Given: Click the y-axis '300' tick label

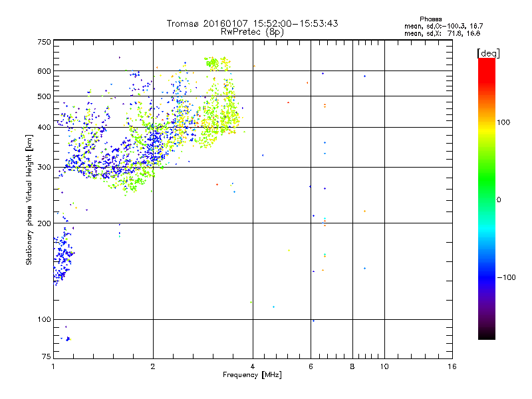Looking at the screenshot, I should point(44,168).
